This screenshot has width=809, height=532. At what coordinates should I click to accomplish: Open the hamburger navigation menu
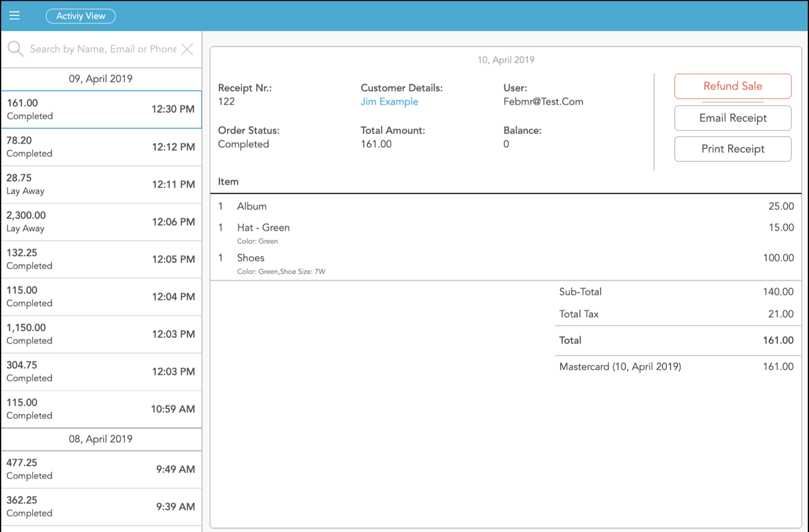point(14,15)
